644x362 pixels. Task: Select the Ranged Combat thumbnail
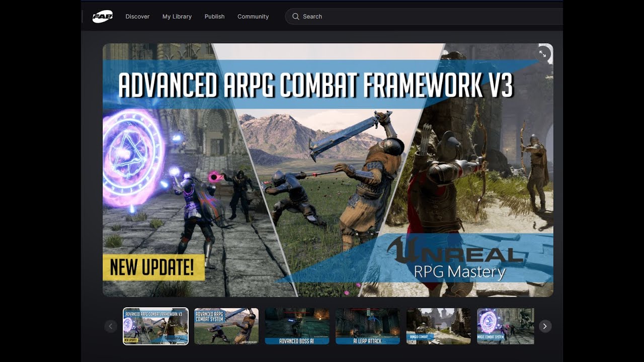pyautogui.click(x=439, y=326)
